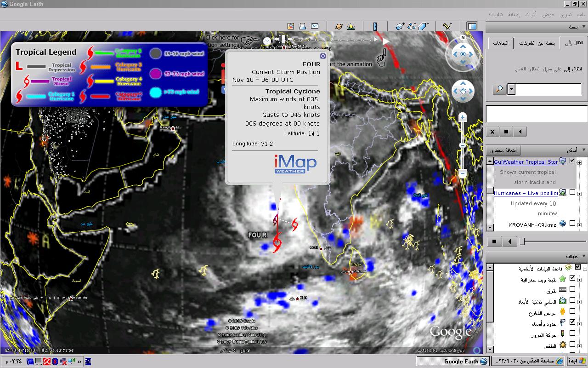This screenshot has height=368, width=588.
Task: Expand the Hurricanes – Live position node
Action: pyautogui.click(x=580, y=193)
